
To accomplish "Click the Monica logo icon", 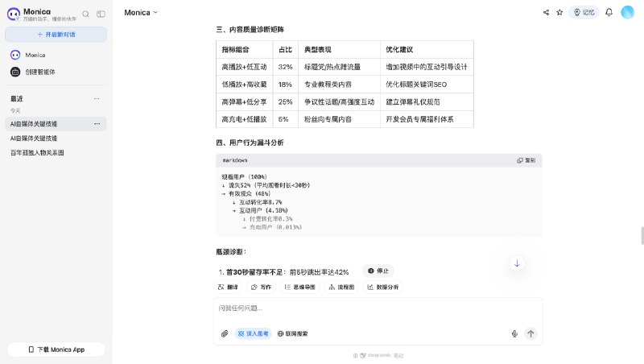I will (14, 14).
